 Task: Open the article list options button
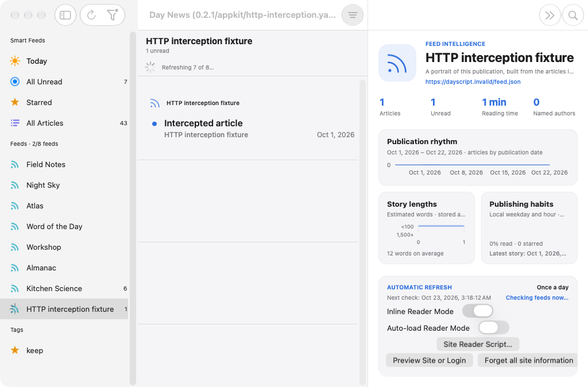pos(353,15)
